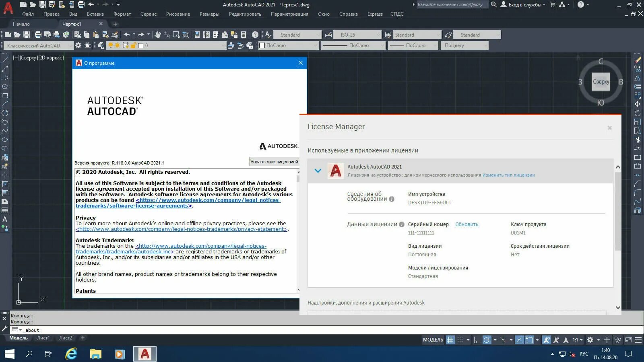This screenshot has width=644, height=362.
Task: Select the Mirror tool in the Modify toolbar
Action: click(x=638, y=78)
